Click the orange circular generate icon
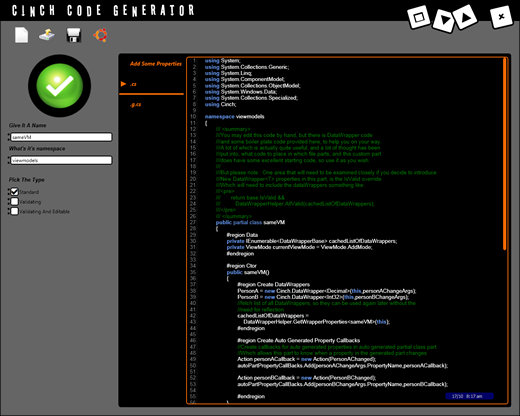 click(x=100, y=35)
